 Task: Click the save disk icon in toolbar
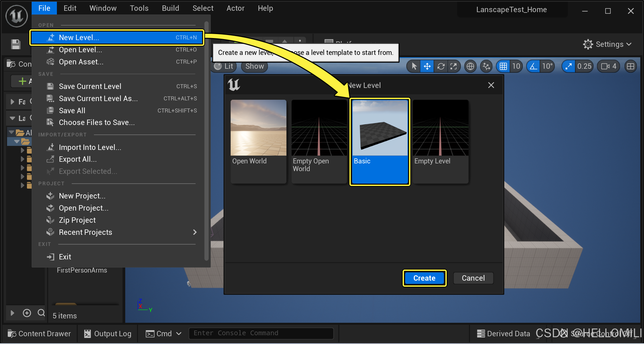point(16,44)
